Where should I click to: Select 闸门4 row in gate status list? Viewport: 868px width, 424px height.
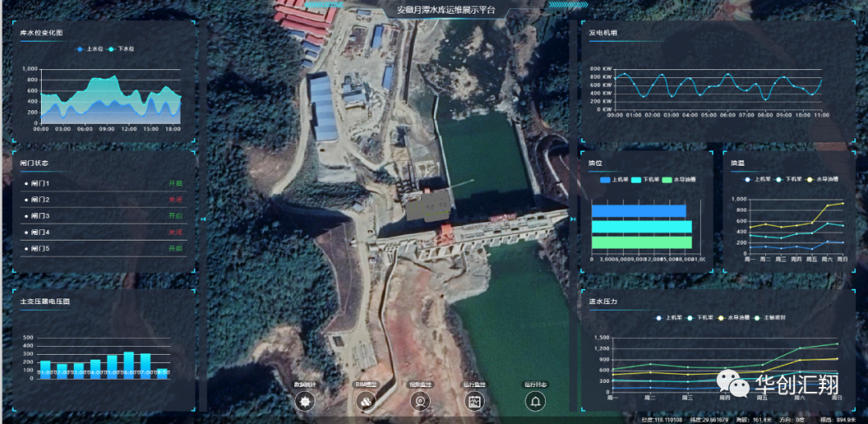click(39, 233)
